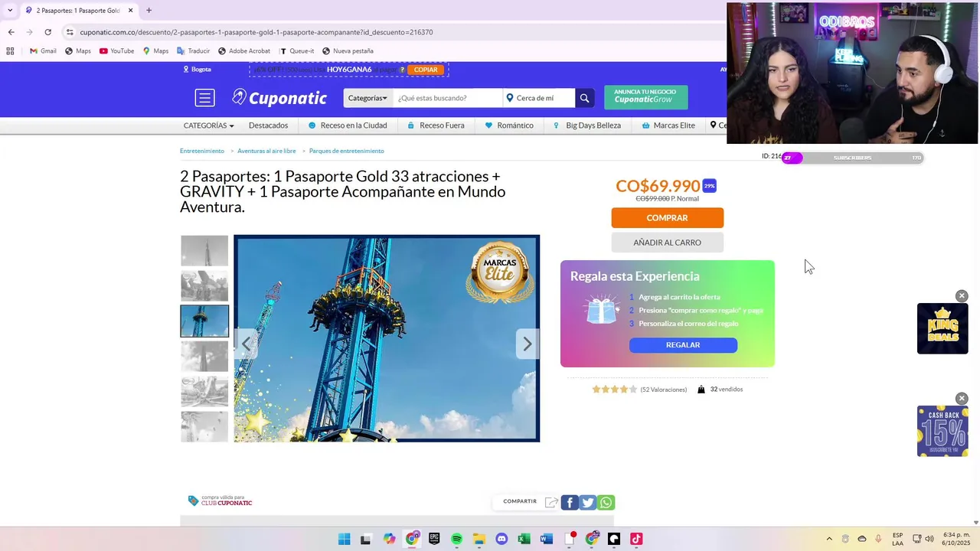The height and width of the screenshot is (551, 980).
Task: Open the Aventuras al aire libre breadcrumb
Action: [266, 151]
